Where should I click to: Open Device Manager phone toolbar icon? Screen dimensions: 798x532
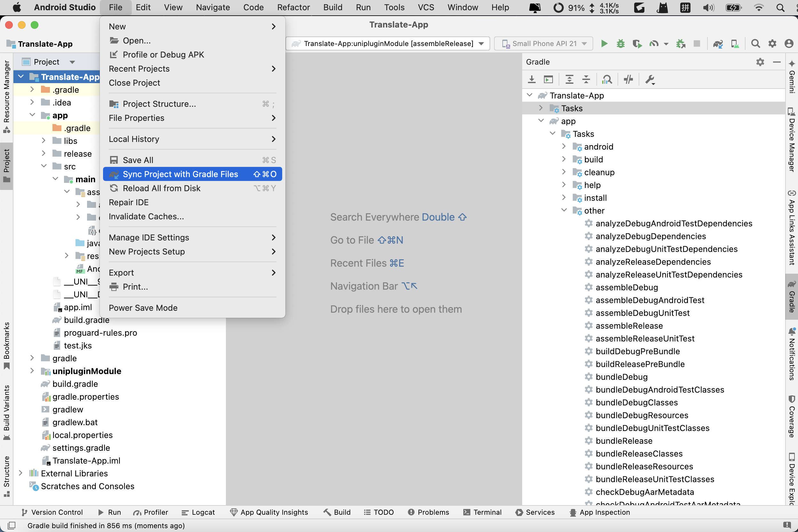tap(735, 44)
